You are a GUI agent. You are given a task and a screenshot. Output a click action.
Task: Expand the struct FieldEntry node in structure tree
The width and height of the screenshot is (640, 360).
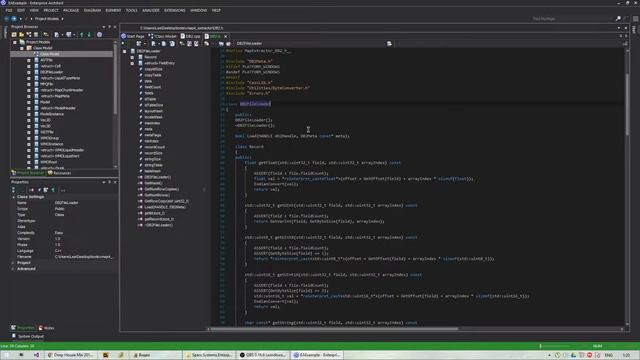(132, 63)
